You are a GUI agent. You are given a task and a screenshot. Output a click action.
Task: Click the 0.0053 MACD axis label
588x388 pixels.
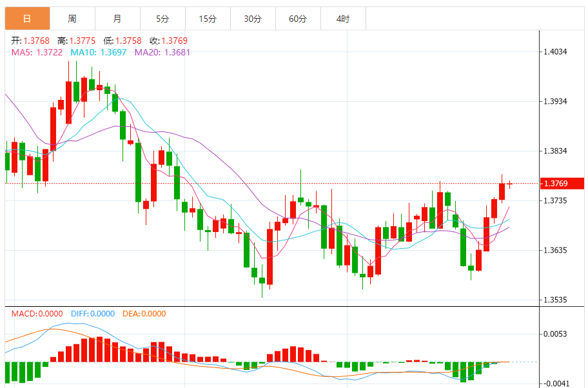pyautogui.click(x=555, y=334)
